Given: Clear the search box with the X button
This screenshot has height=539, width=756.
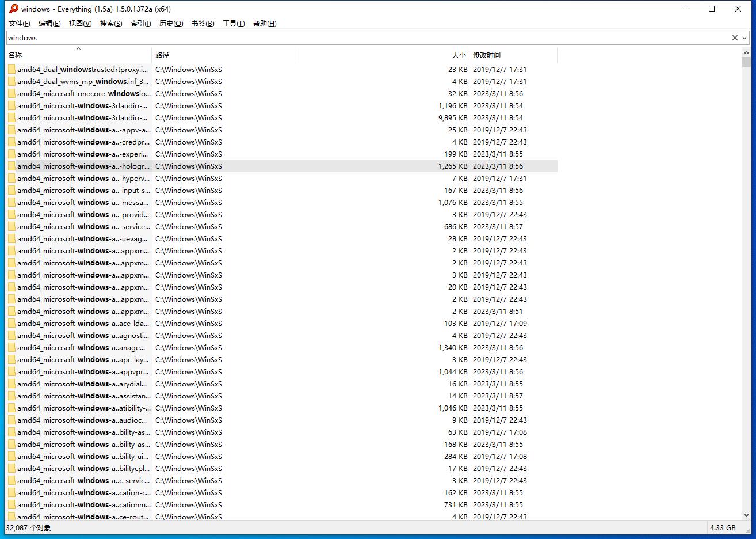Looking at the screenshot, I should (735, 38).
